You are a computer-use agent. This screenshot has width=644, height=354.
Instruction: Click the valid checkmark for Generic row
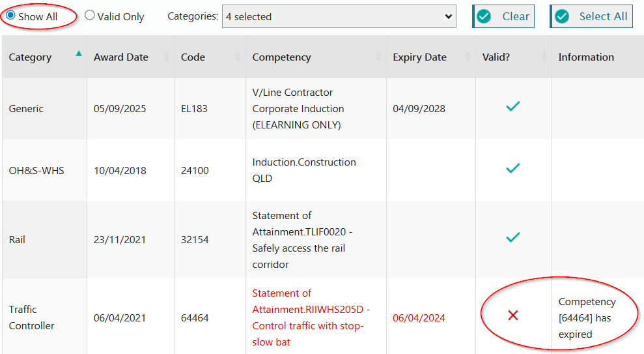click(x=513, y=106)
